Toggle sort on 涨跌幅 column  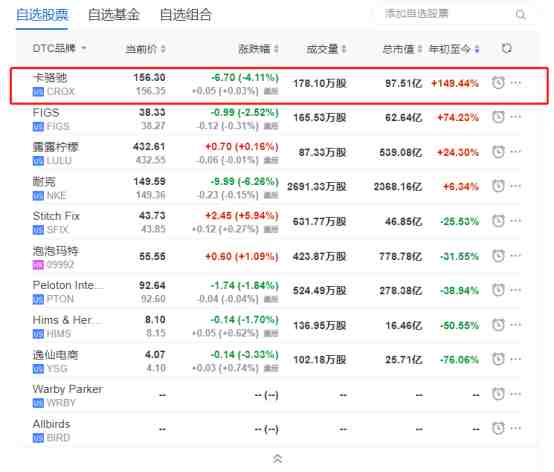click(276, 49)
